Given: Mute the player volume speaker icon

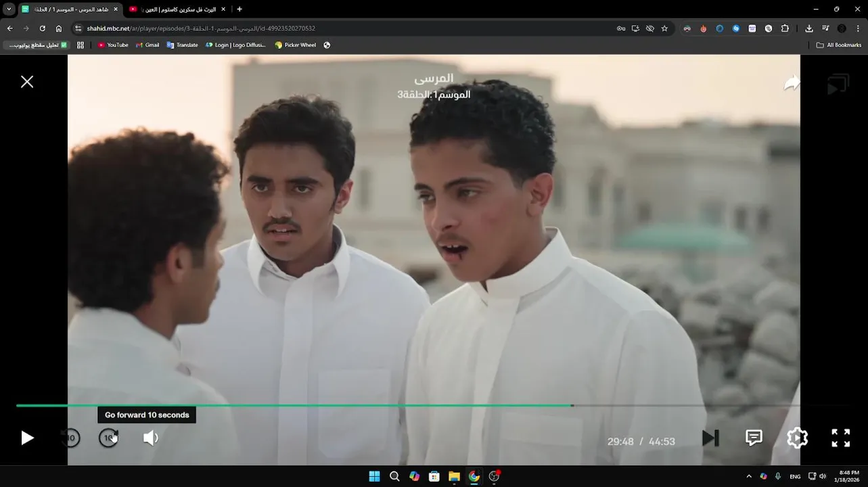Looking at the screenshot, I should click(x=150, y=438).
